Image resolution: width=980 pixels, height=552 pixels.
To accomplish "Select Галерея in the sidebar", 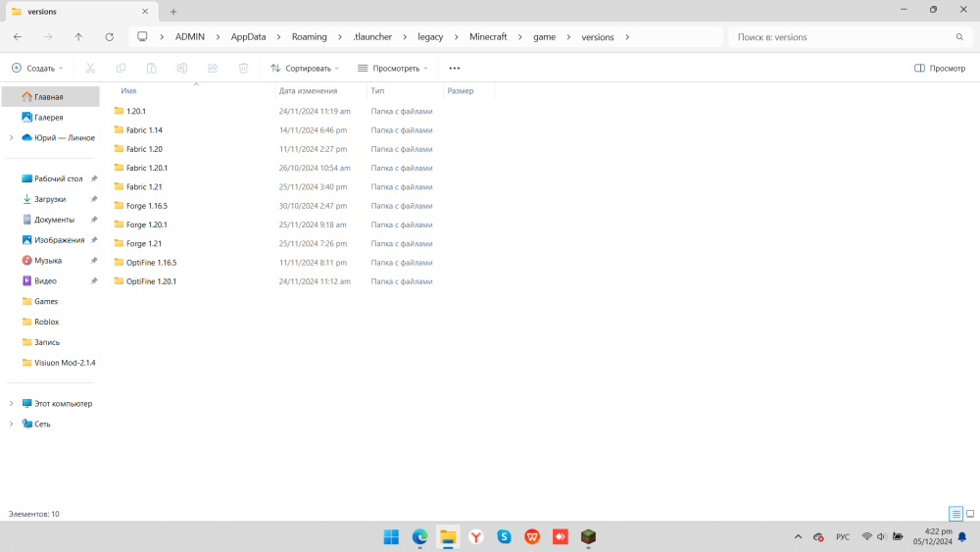I will [51, 117].
